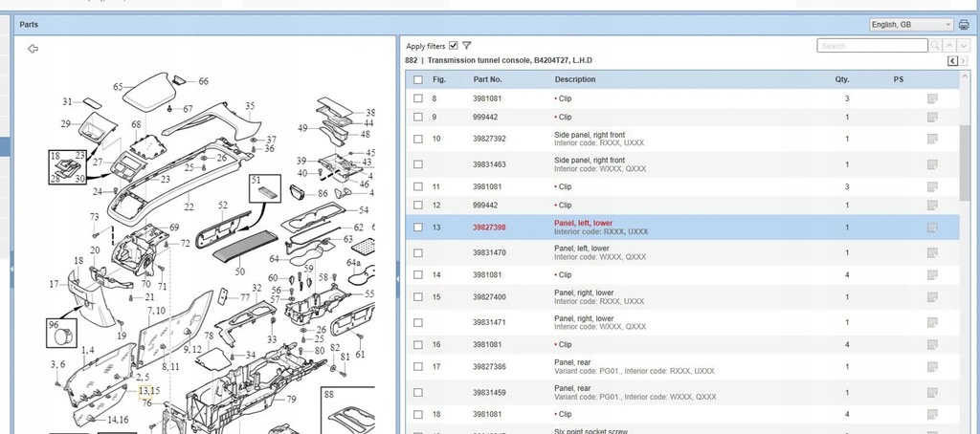
Task: Check the box for Fig. 8 Clip
Action: point(418,98)
